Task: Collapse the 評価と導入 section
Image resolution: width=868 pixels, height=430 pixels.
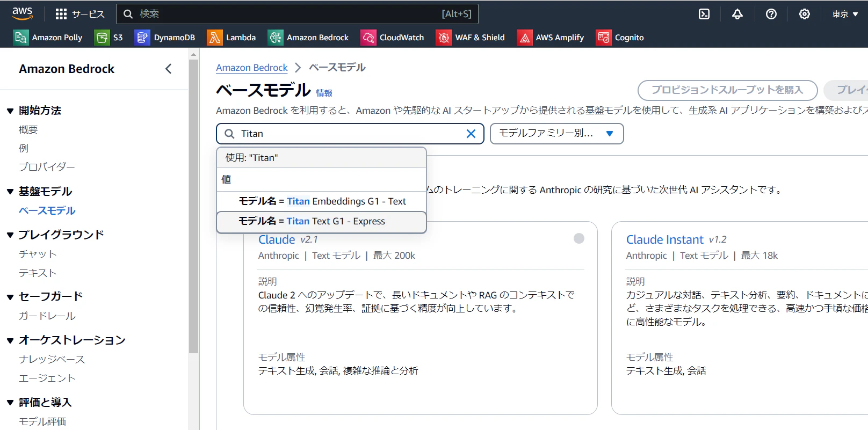Action: [10, 403]
